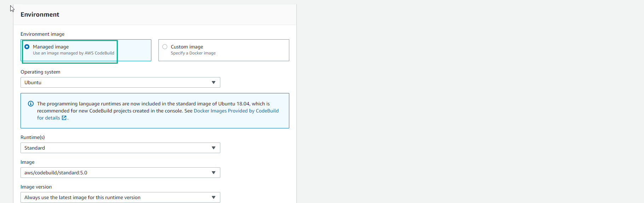This screenshot has width=644, height=203.
Task: Click the "Environment image" label
Action: click(x=42, y=34)
